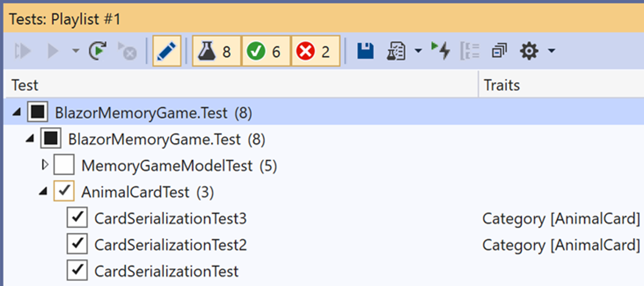The width and height of the screenshot is (644, 286).
Task: Toggle the playlist Edit pencil button
Action: click(167, 51)
